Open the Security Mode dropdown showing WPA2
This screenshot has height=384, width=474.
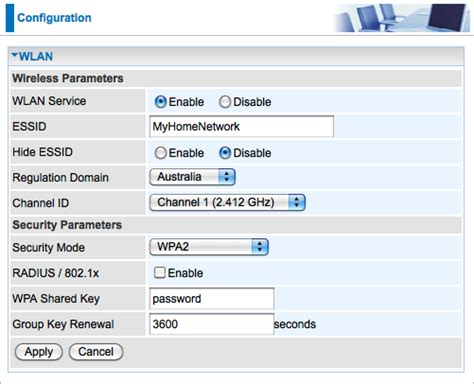pyautogui.click(x=209, y=247)
